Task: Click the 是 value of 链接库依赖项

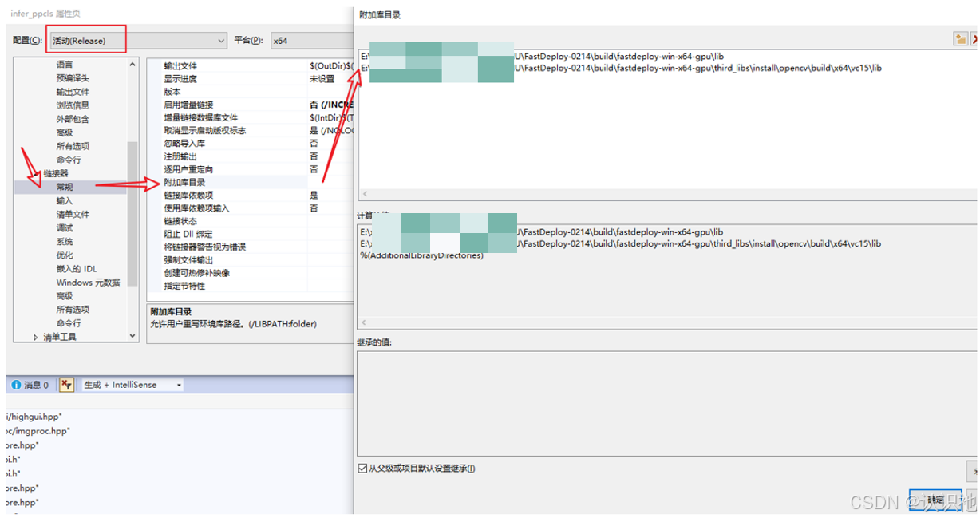Action: [x=314, y=195]
